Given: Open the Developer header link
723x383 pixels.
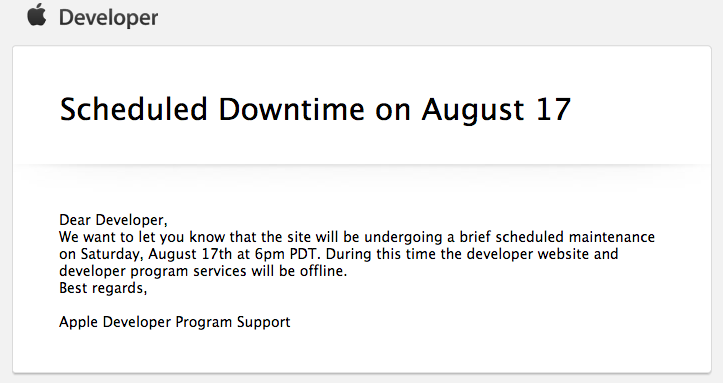Looking at the screenshot, I should [108, 18].
